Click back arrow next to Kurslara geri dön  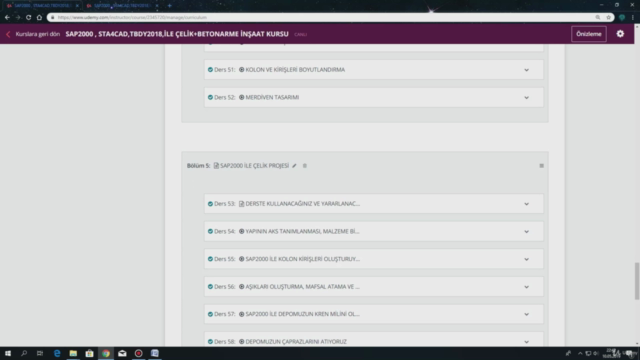tap(8, 34)
